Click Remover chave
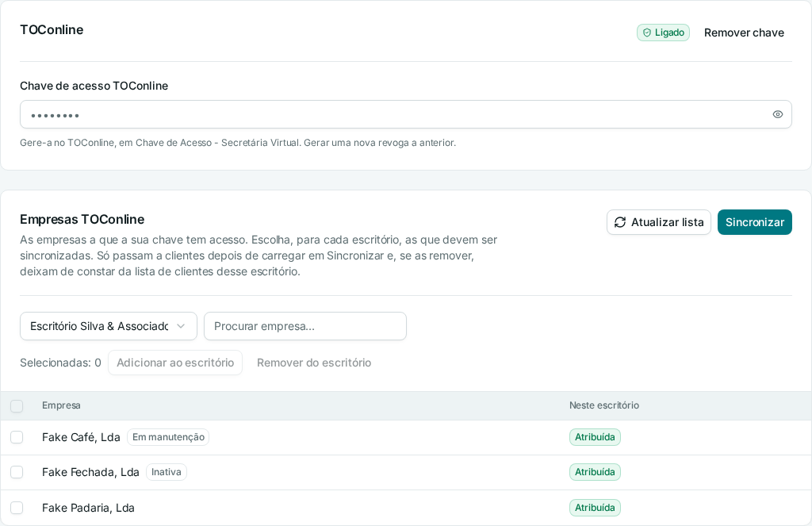812x526 pixels. coord(744,33)
